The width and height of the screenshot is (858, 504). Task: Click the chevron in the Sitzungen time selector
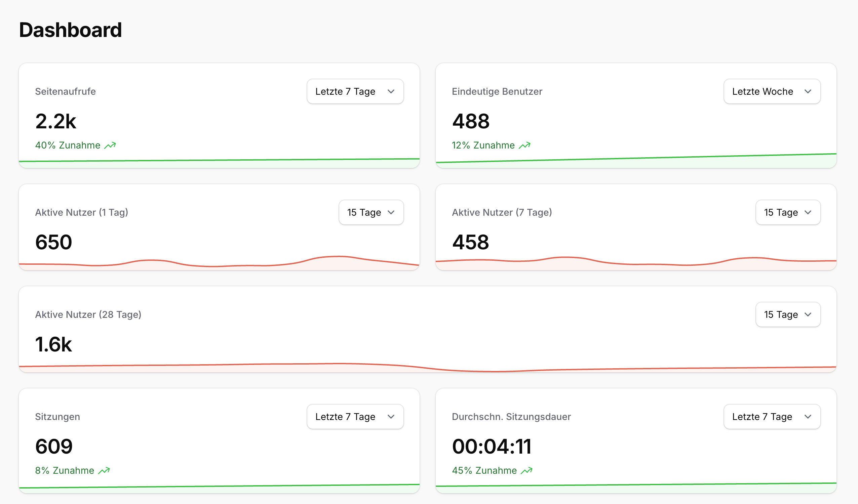[392, 417]
